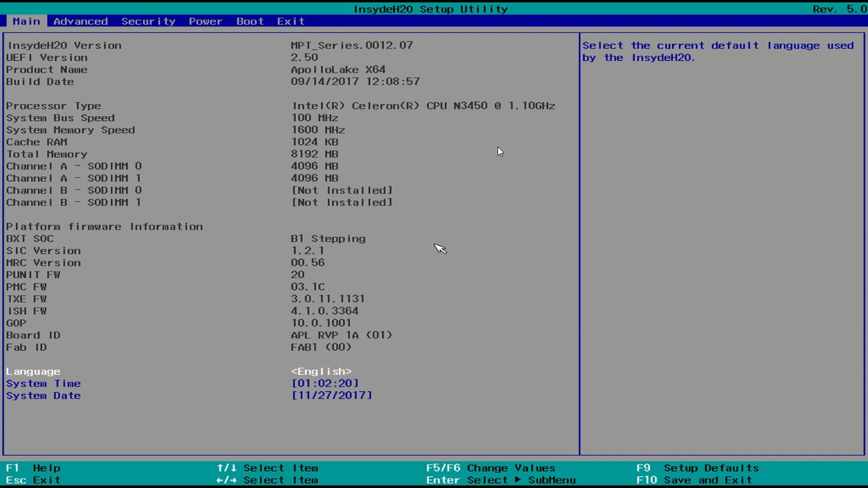Viewport: 868px width, 488px height.
Task: Click Channel A - SODIMM 1 label
Action: [x=74, y=178]
